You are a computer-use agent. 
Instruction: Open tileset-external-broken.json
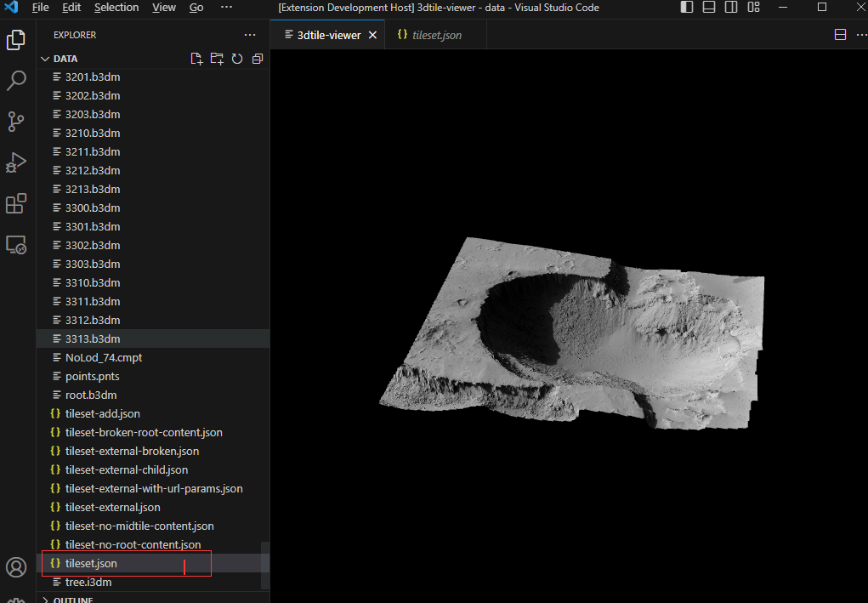153,452
